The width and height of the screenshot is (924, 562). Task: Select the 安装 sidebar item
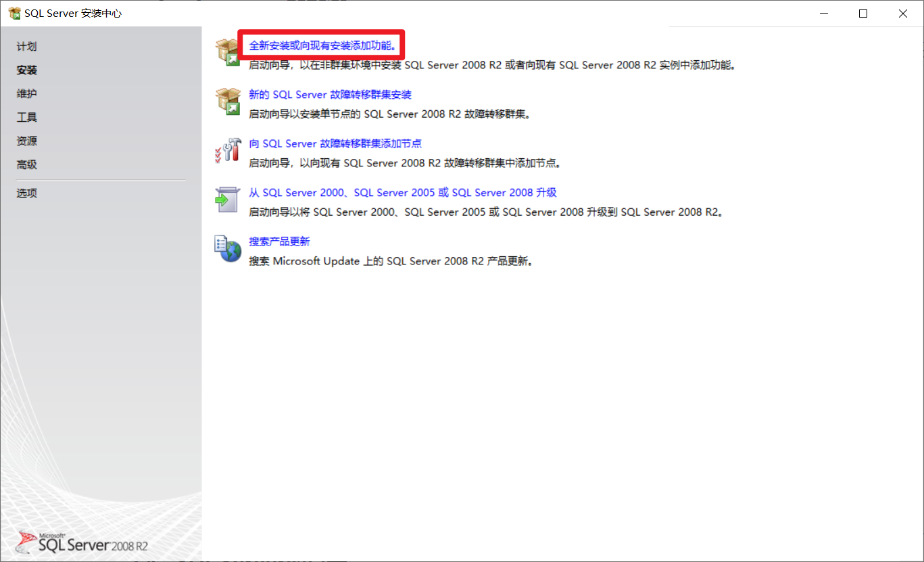(x=27, y=70)
